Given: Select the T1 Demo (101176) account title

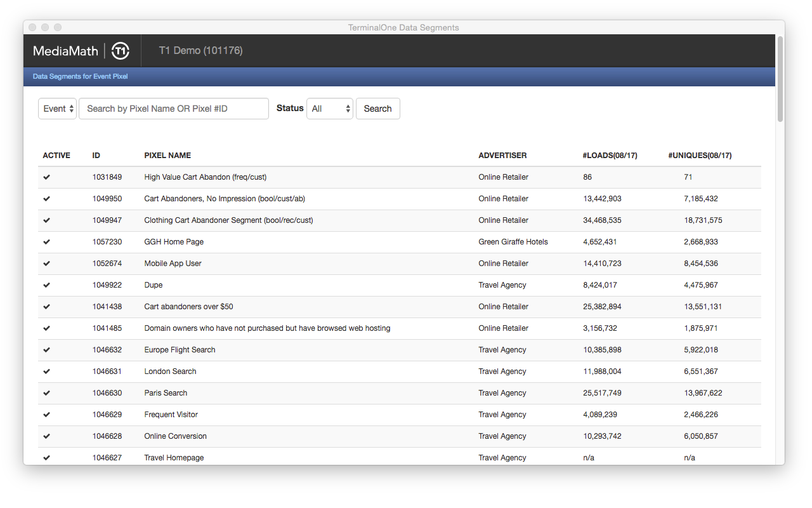Looking at the screenshot, I should tap(200, 51).
